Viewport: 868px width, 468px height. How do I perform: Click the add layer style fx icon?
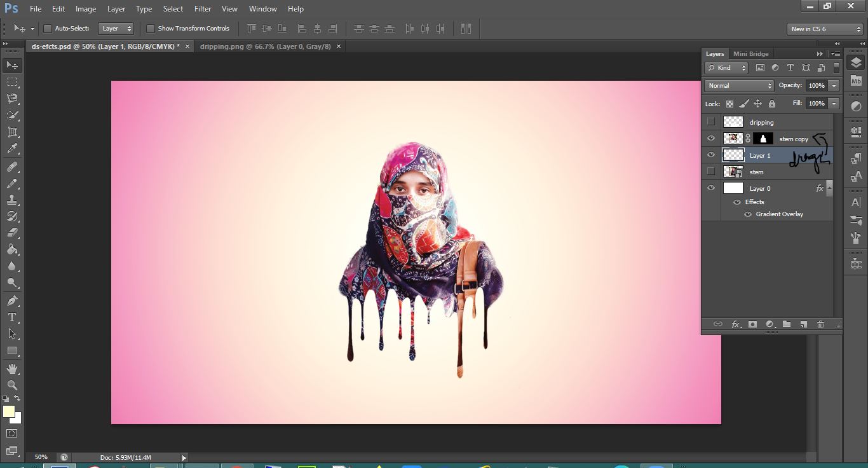tap(736, 324)
